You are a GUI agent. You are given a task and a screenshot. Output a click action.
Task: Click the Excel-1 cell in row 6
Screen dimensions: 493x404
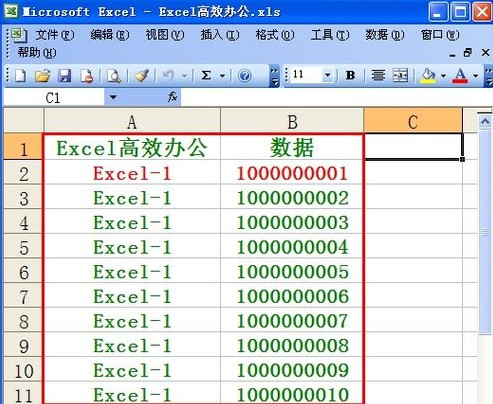(x=132, y=271)
